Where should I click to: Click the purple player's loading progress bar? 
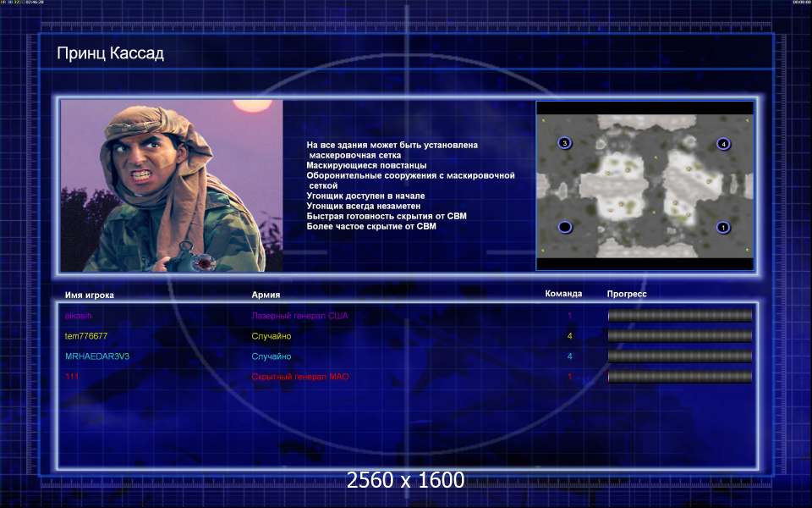point(679,316)
